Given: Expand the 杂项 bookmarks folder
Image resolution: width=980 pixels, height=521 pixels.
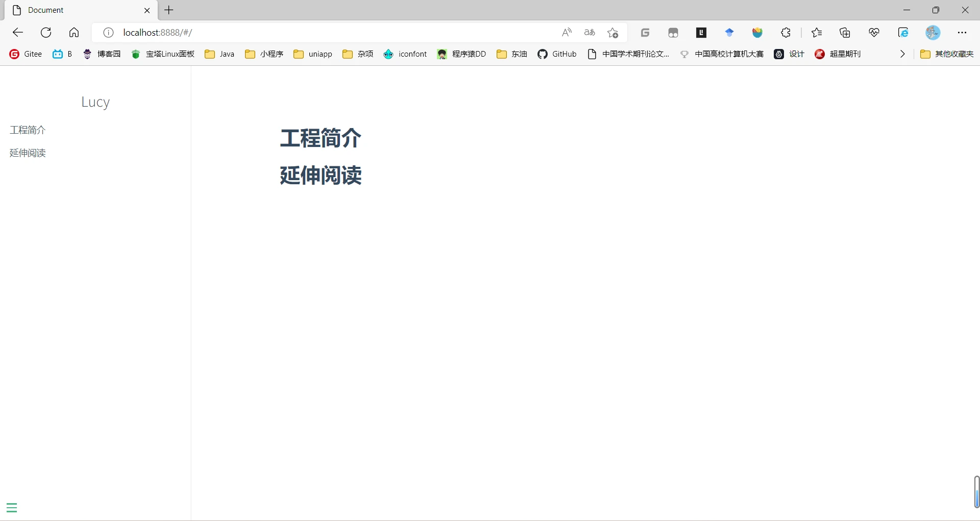Looking at the screenshot, I should click(358, 54).
